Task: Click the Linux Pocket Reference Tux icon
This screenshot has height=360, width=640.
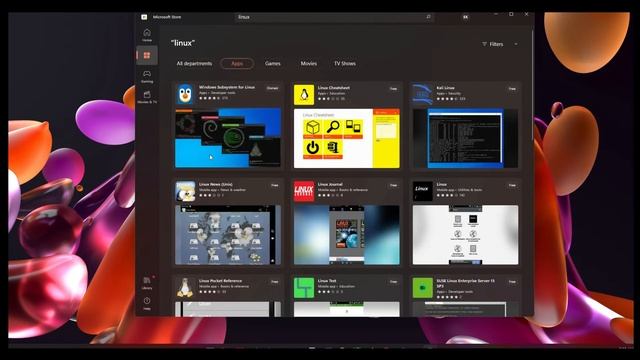Action: point(185,288)
